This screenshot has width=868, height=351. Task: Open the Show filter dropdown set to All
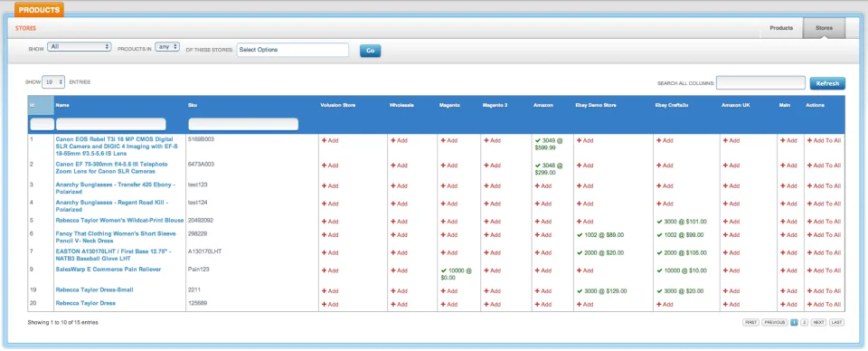pos(80,47)
